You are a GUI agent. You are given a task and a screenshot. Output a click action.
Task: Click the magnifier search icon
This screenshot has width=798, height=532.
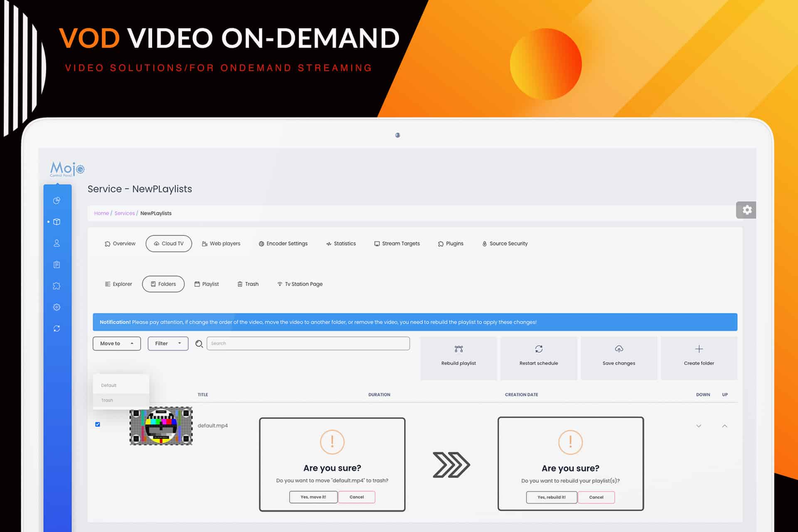pyautogui.click(x=199, y=344)
